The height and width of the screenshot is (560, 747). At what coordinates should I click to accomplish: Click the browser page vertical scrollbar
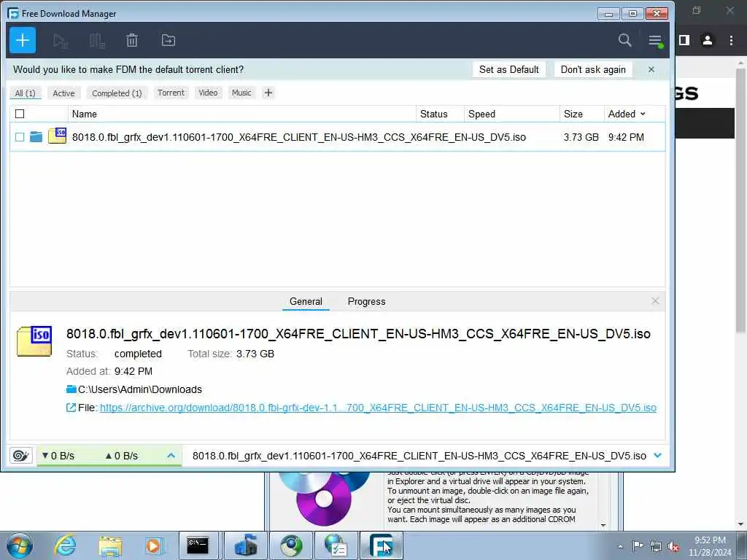[740, 200]
